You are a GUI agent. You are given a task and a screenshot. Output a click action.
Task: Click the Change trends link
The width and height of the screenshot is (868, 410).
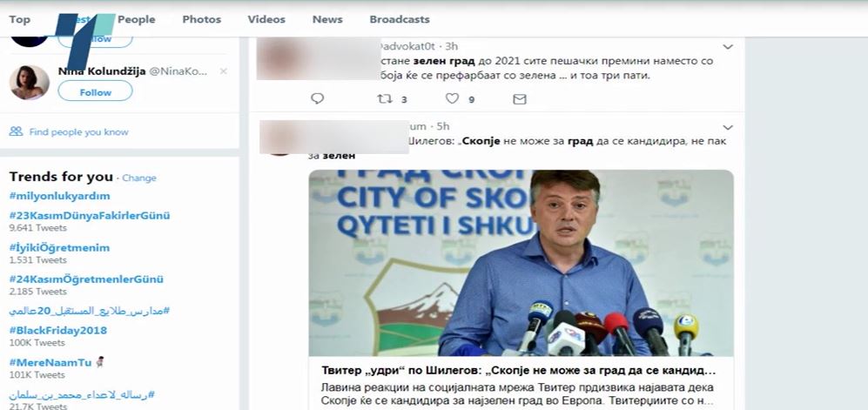tap(139, 178)
